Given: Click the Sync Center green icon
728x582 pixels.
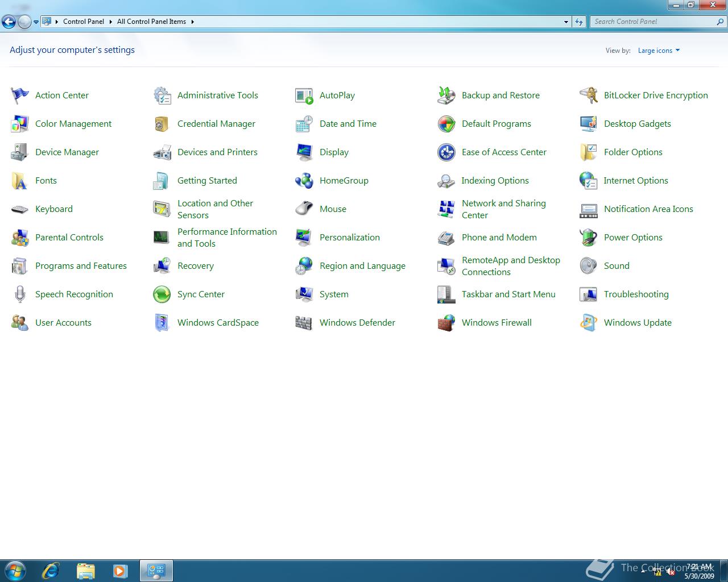Looking at the screenshot, I should [x=162, y=294].
